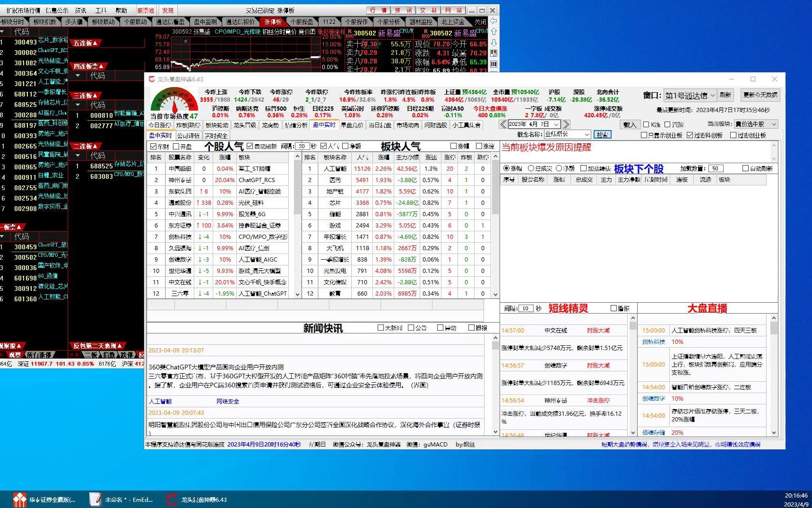The image size is (812, 508).
Task: Enable the K线 checkbox
Action: tap(646, 124)
